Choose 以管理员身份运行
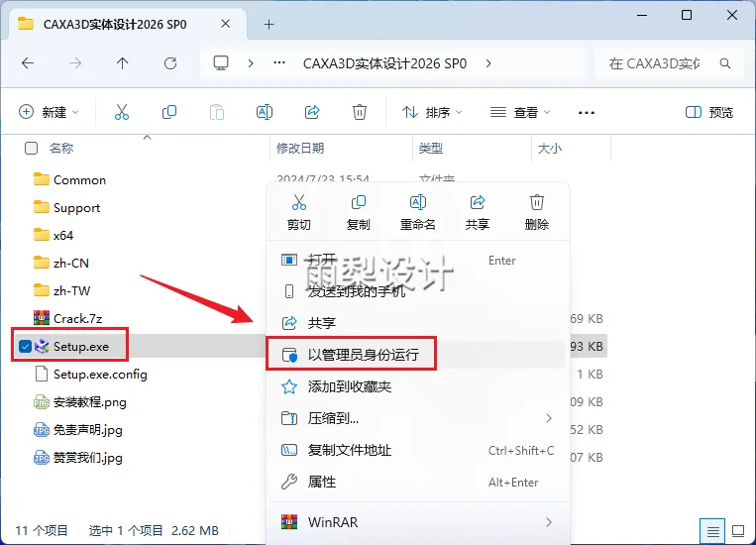 coord(417,355)
